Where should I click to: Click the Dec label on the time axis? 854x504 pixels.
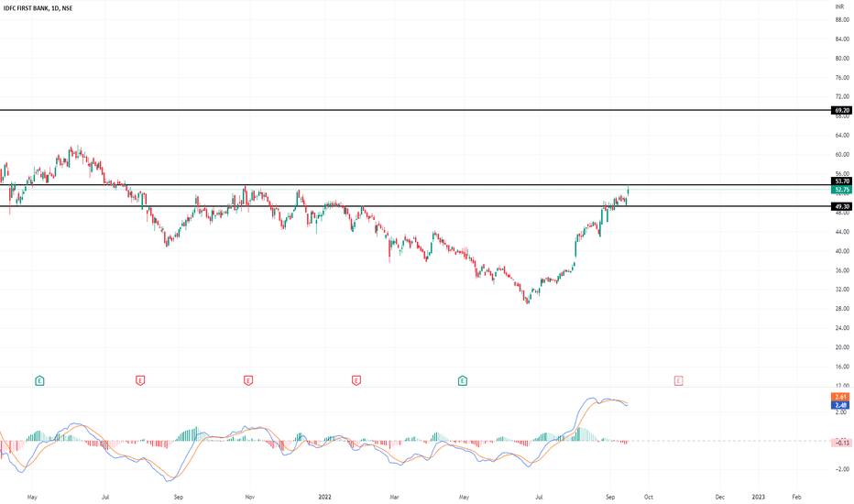pyautogui.click(x=720, y=497)
